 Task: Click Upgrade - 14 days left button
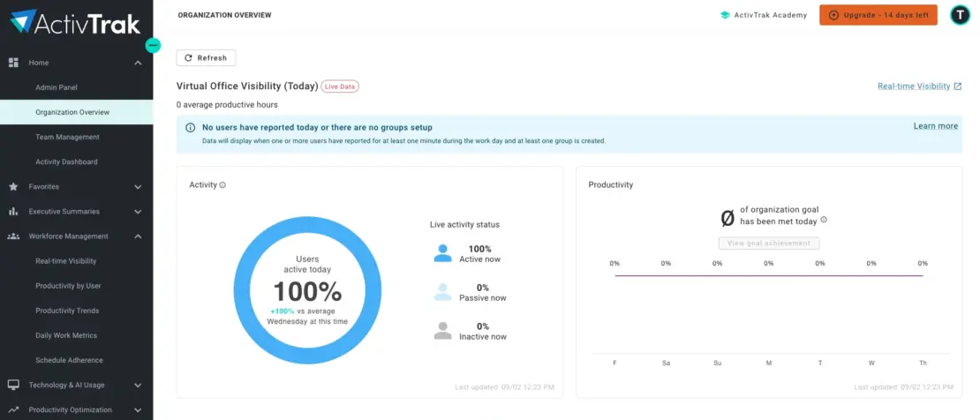tap(878, 15)
